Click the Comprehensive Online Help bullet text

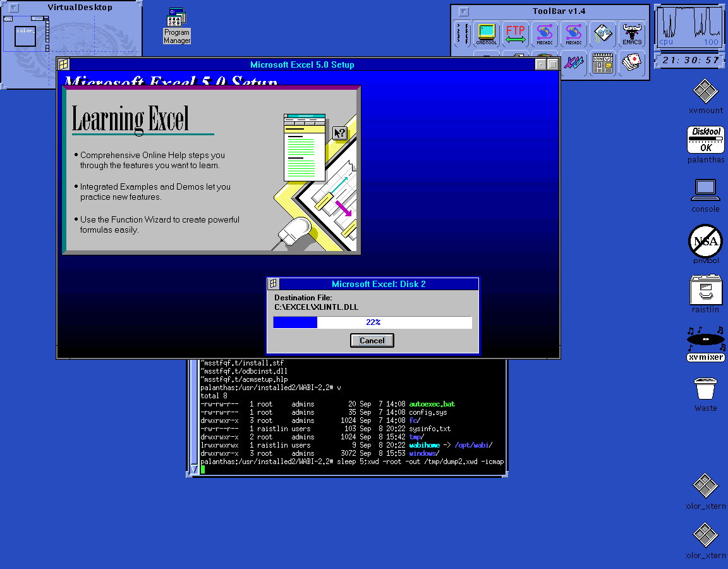click(152, 160)
